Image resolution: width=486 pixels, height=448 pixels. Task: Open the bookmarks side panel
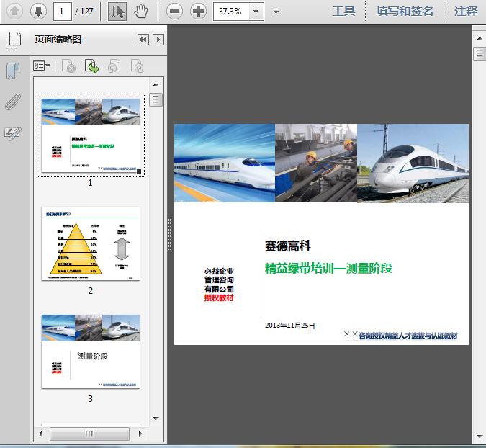coord(13,71)
